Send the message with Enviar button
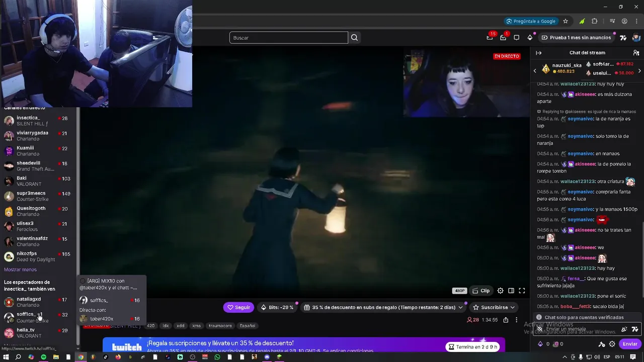This screenshot has height=362, width=644. pyautogui.click(x=630, y=344)
